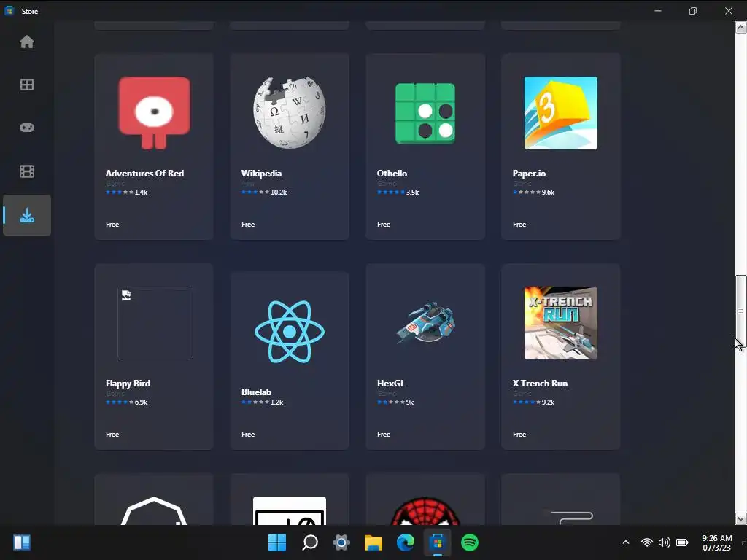Click the 1.4k rating on Adventures Of Red

pyautogui.click(x=127, y=192)
